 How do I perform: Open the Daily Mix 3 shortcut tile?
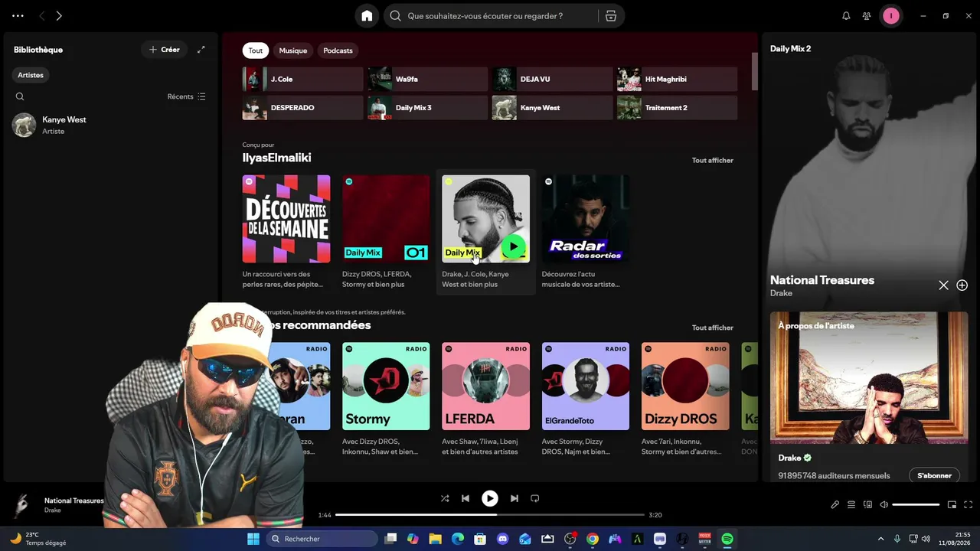pyautogui.click(x=428, y=107)
